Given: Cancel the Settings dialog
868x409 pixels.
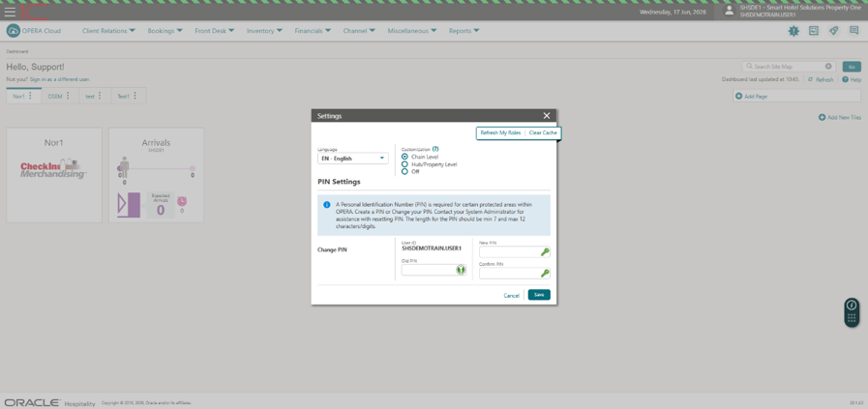Looking at the screenshot, I should tap(512, 296).
